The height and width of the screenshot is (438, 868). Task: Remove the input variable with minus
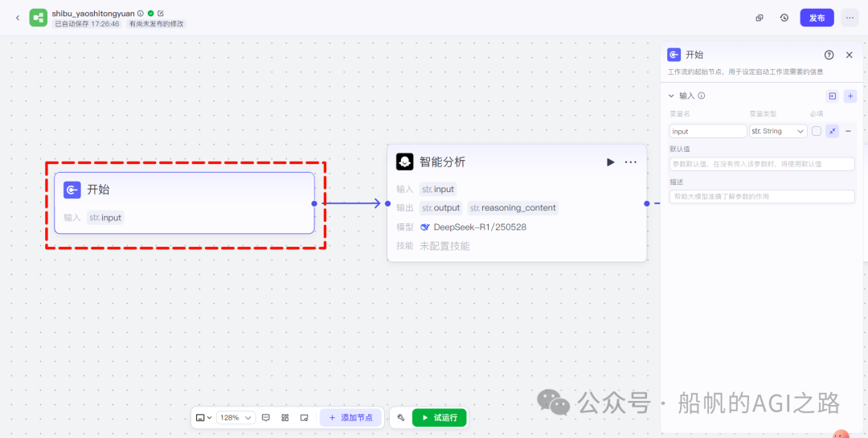point(848,131)
